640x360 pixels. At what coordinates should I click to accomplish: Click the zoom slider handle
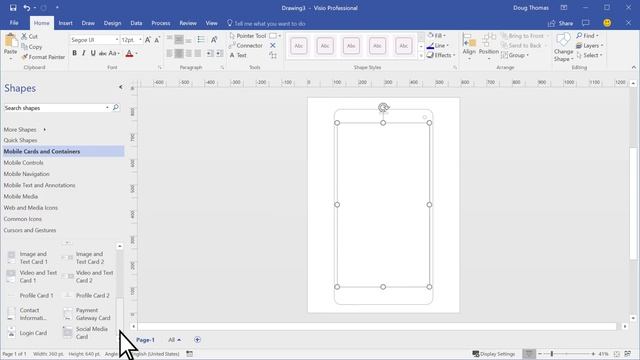tap(552, 354)
